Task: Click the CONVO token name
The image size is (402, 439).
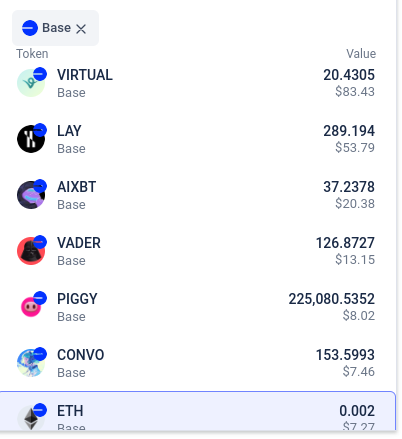Action: [x=80, y=355]
